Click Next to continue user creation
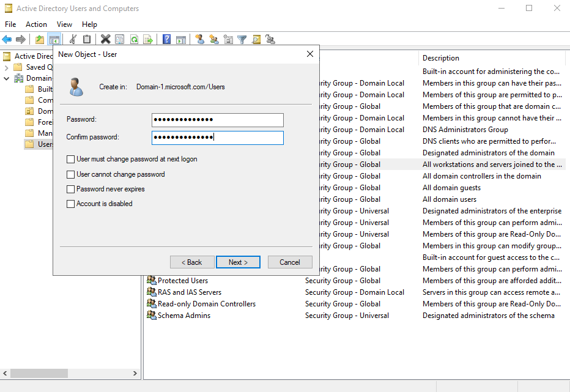This screenshot has height=392, width=570. [x=238, y=262]
